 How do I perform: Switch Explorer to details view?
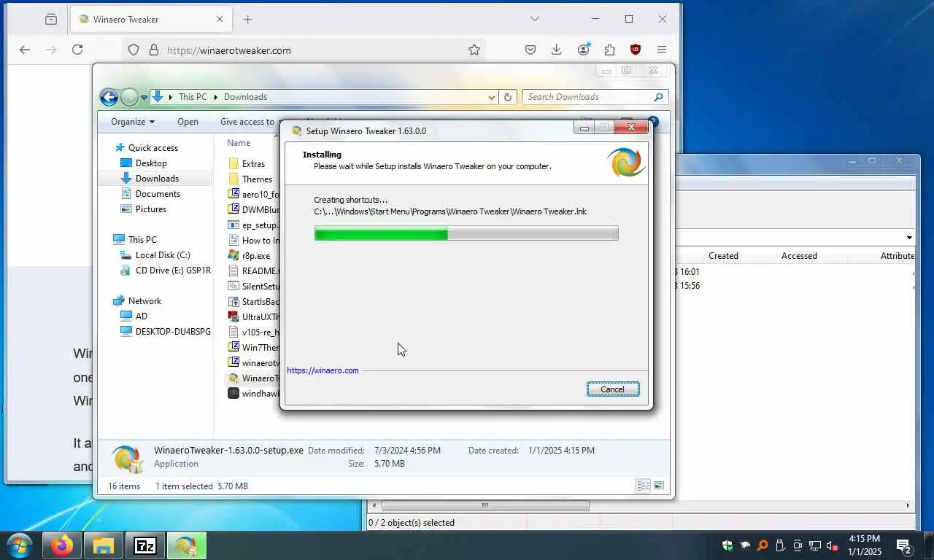pos(644,486)
